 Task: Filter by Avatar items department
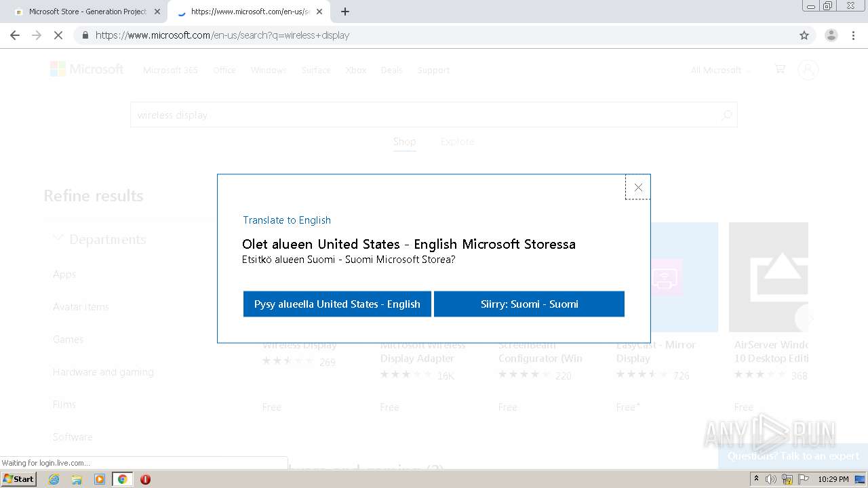tap(81, 307)
